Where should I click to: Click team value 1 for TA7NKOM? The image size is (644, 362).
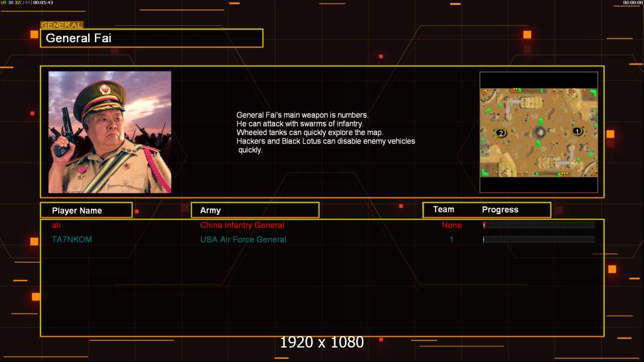[451, 240]
